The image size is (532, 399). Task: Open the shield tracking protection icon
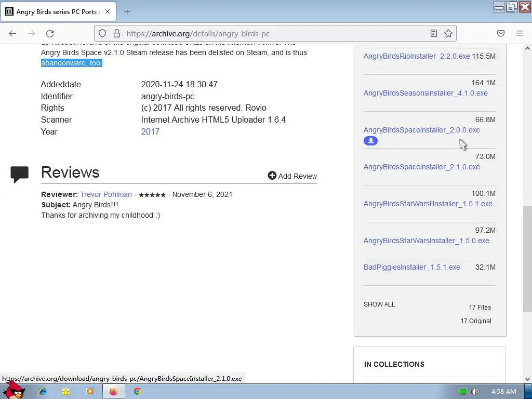click(x=102, y=33)
